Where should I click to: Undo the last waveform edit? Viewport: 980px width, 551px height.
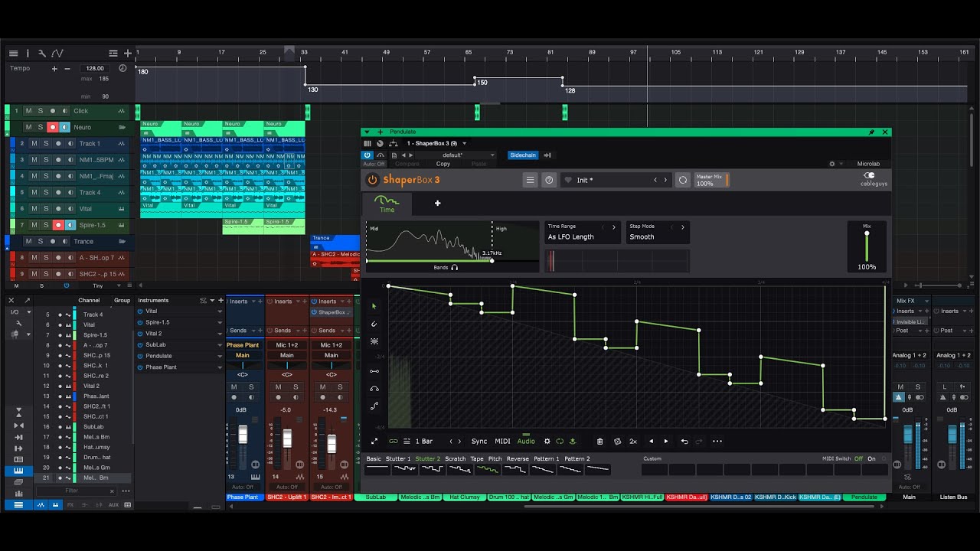(x=684, y=441)
